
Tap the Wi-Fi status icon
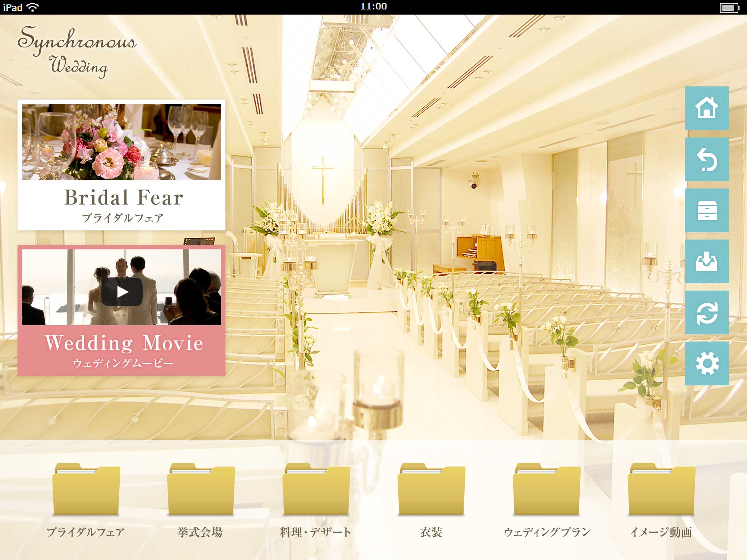point(33,7)
